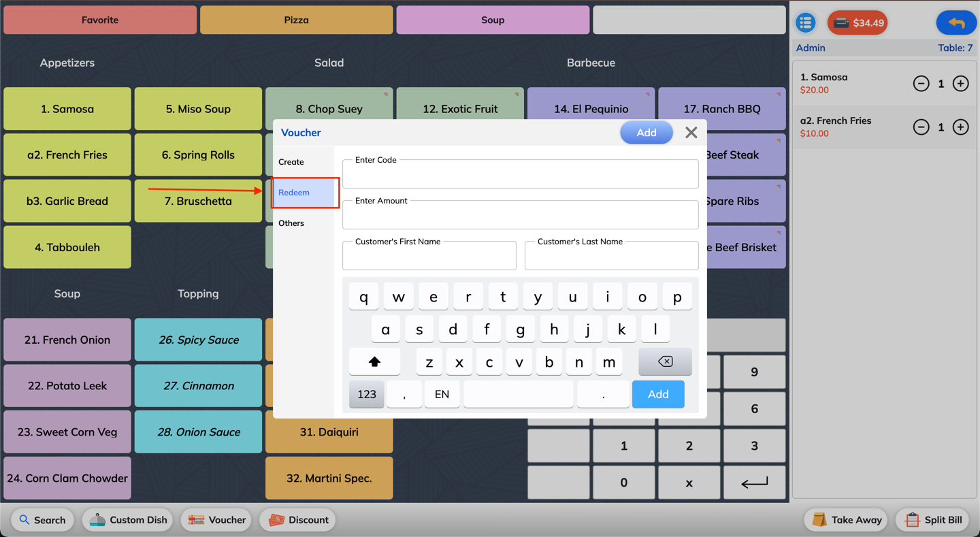
Task: Switch to the Pizza category tab
Action: pyautogui.click(x=296, y=20)
